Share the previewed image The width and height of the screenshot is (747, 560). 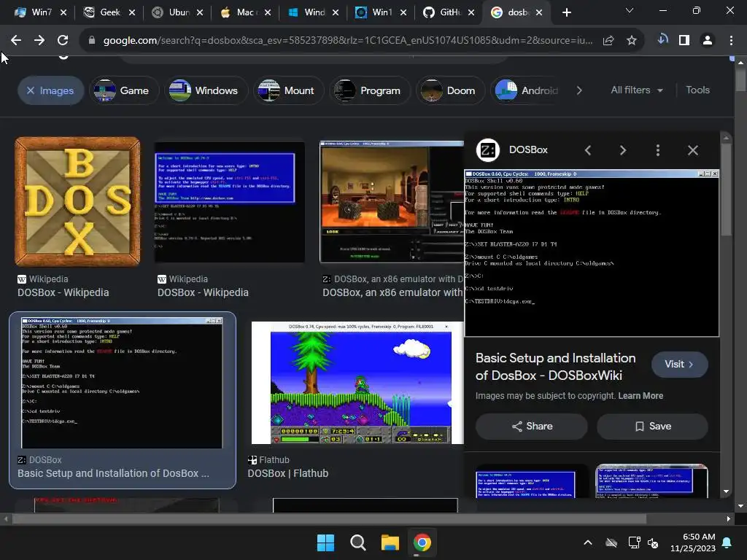point(532,426)
